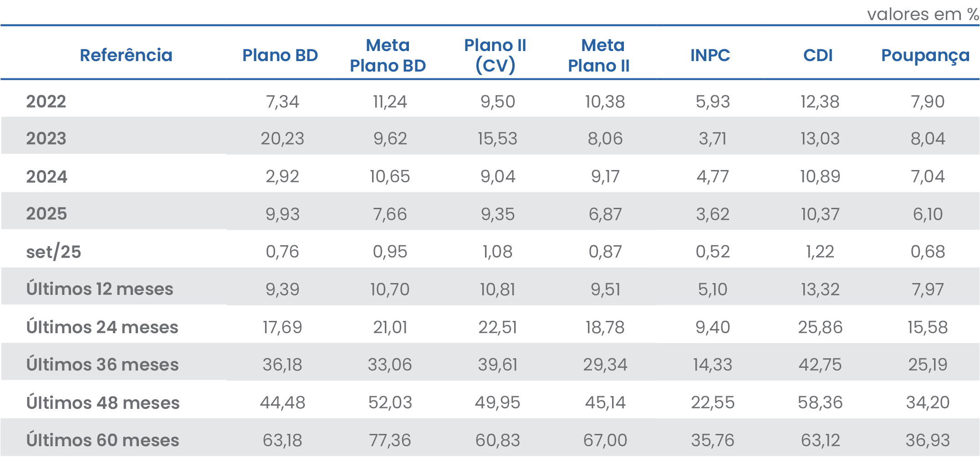
Task: Click the 'valores em %' caption
Action: click(x=923, y=14)
